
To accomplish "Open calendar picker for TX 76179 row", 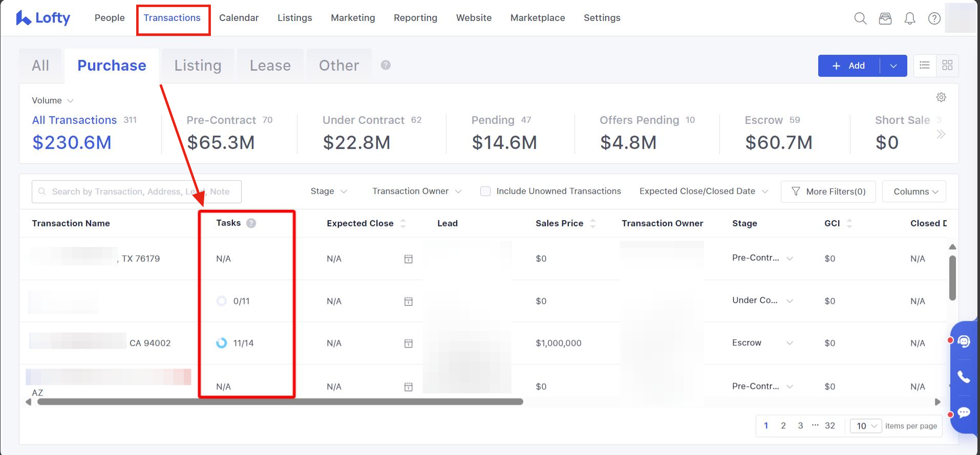I will (408, 259).
